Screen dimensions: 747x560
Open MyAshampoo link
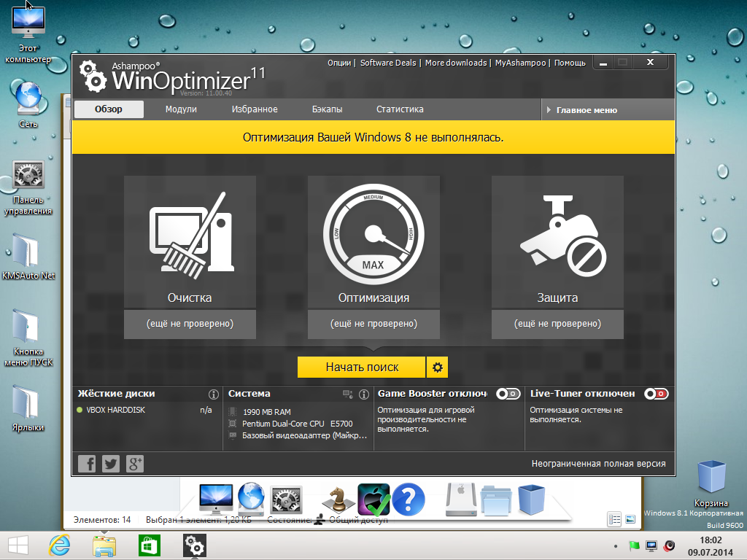[x=520, y=63]
